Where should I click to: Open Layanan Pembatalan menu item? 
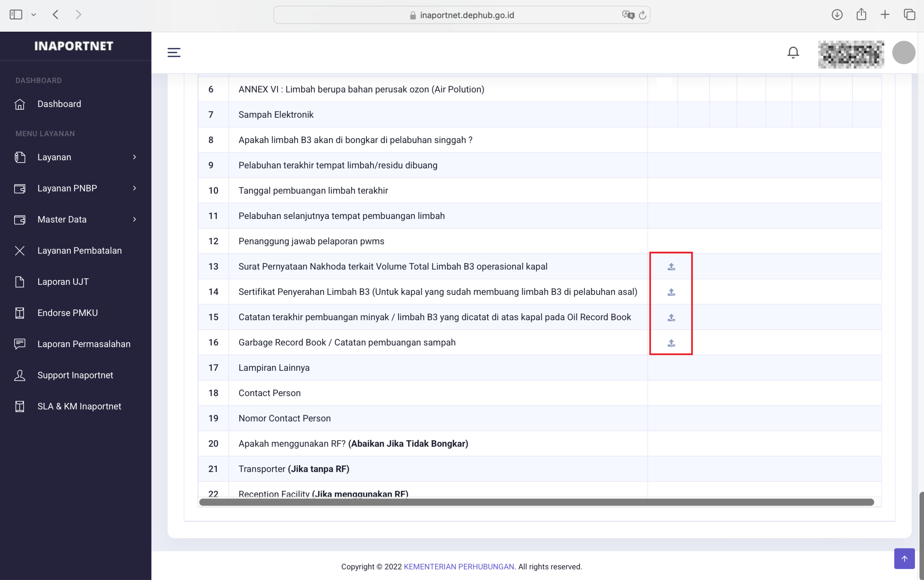click(x=79, y=251)
